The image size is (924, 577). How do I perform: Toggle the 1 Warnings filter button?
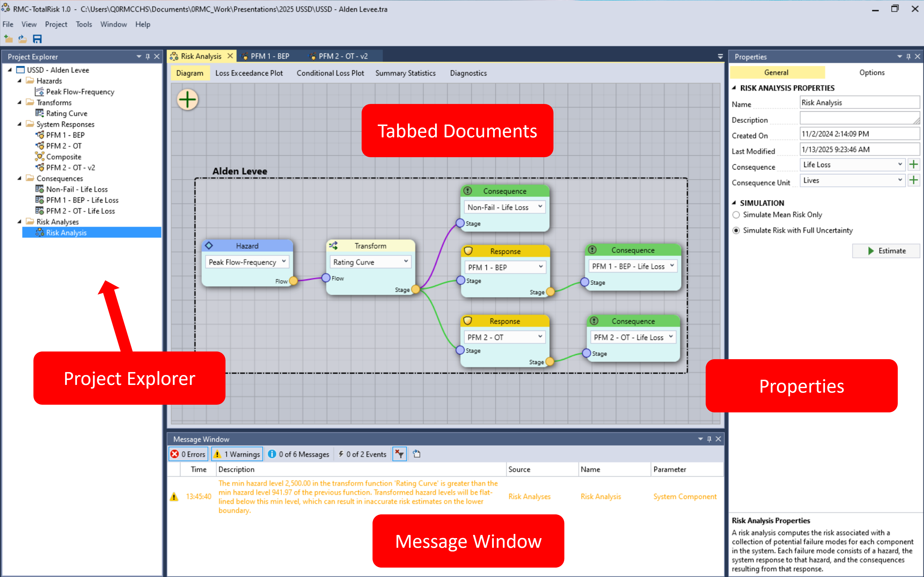[x=237, y=454]
